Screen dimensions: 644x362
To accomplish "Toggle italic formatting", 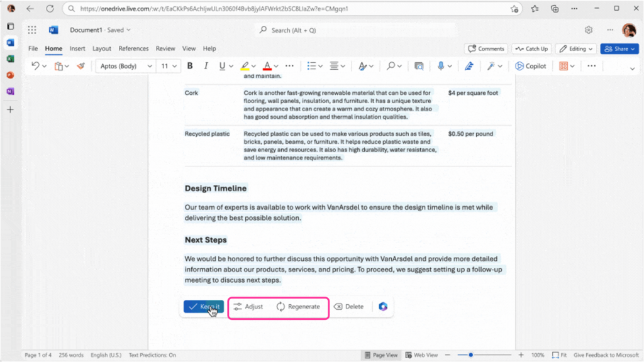I will 206,65.
